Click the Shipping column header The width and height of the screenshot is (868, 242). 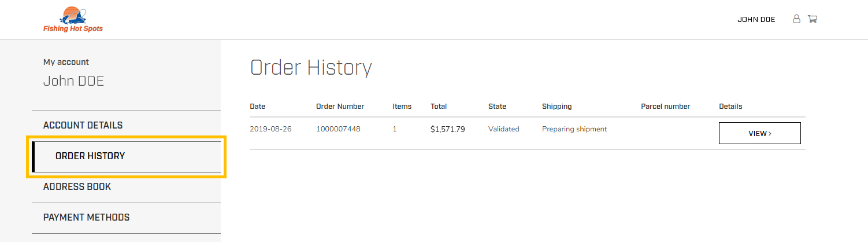(557, 107)
